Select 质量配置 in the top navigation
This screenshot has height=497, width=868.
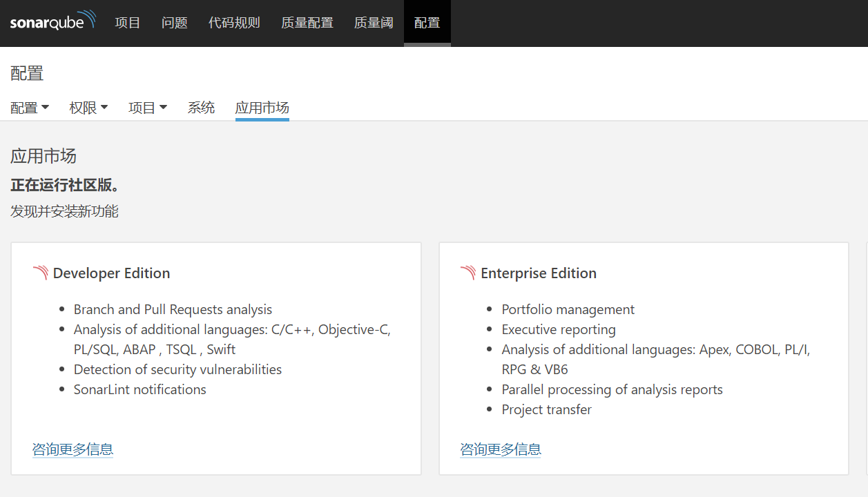pos(307,23)
